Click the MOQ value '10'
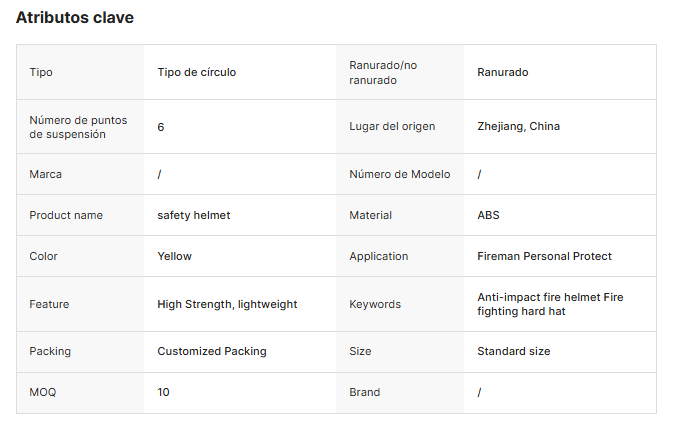 click(163, 392)
